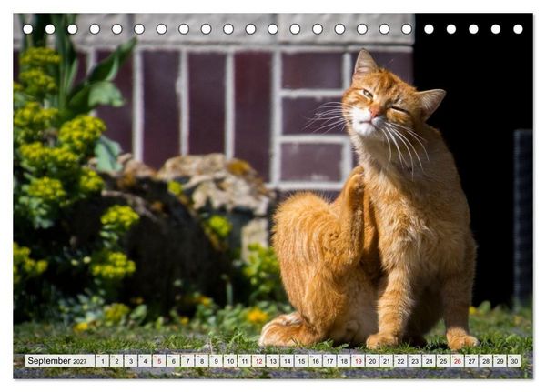The image size is (546, 392).
Task: Select day 4 in the calendar strip
Action: pos(146,361)
